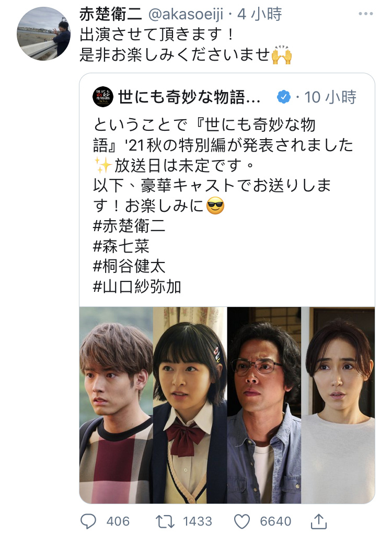
Task: Open the reply comment icon
Action: [x=88, y=521]
